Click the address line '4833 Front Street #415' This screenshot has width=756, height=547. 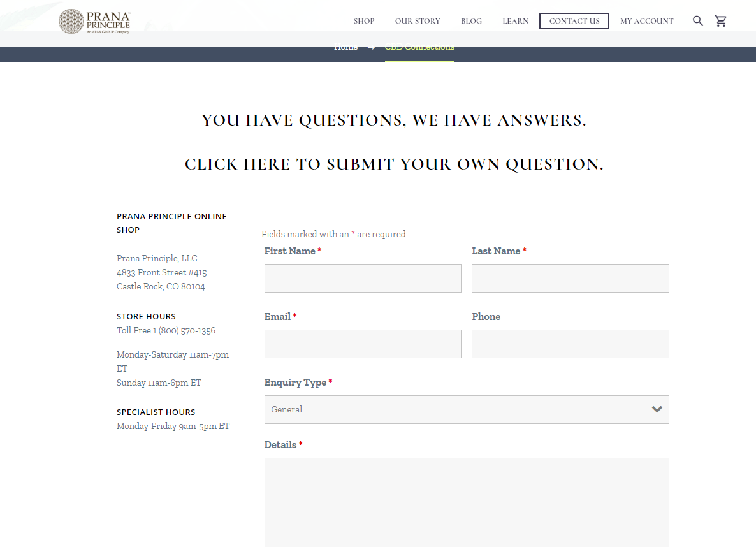point(161,272)
